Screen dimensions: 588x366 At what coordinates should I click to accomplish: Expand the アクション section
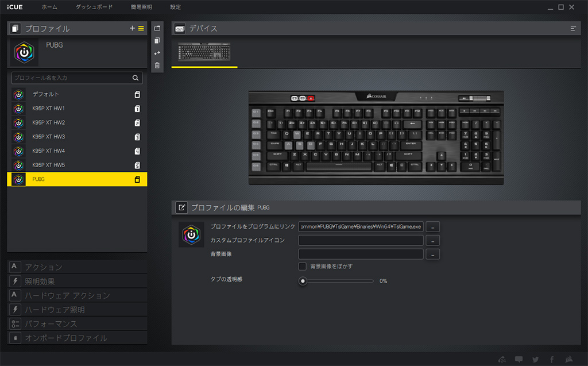(78, 267)
